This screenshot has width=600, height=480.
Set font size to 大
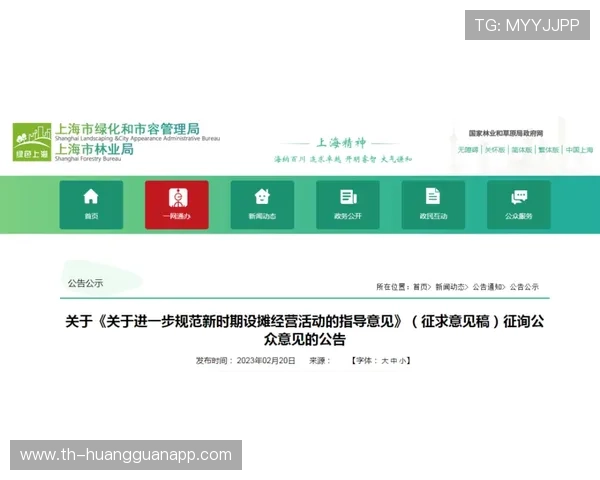click(385, 361)
